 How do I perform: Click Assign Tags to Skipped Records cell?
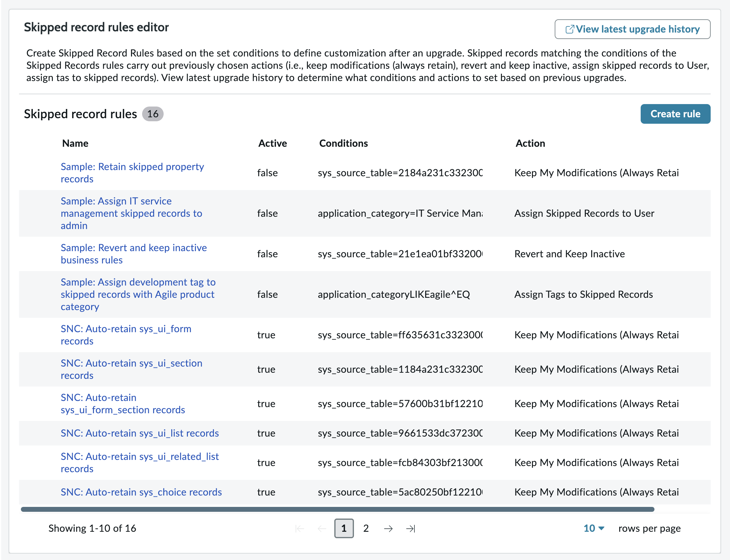coord(583,294)
